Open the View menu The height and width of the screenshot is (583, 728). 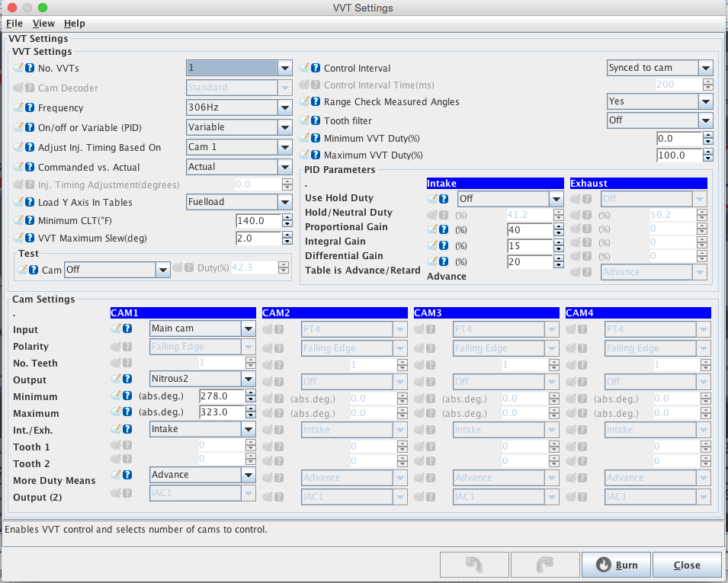(x=43, y=24)
